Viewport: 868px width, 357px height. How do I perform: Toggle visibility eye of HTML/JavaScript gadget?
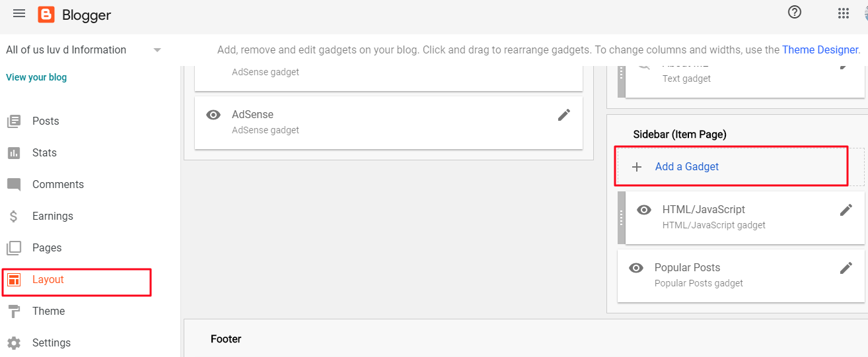(644, 210)
